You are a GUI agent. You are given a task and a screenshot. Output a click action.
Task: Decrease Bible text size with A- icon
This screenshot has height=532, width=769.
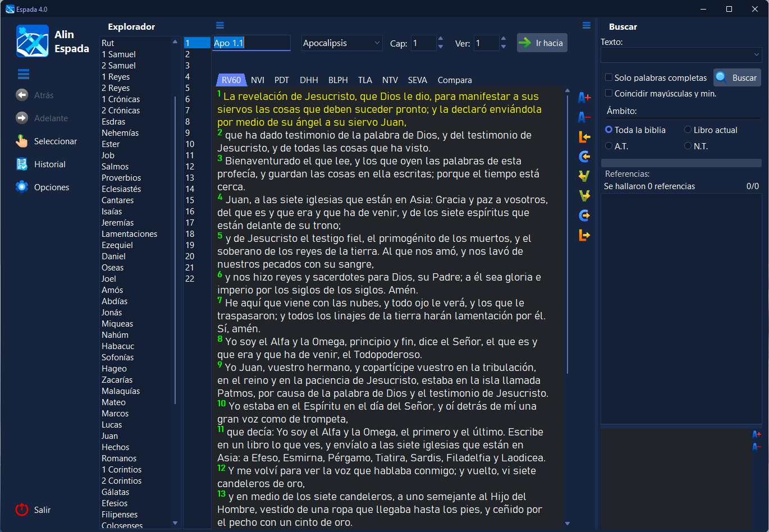pos(584,118)
